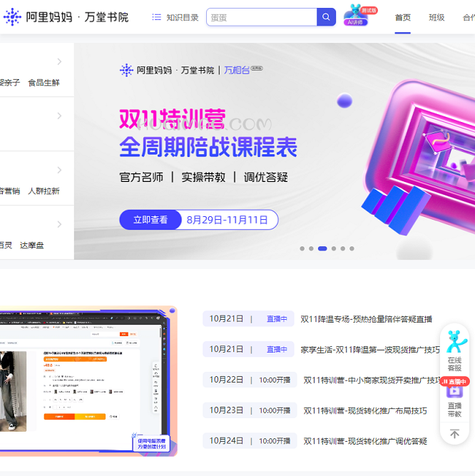Viewport: 475px width, 476px height.
Task: Open 双11特训营-中小商家现货开卖推广技巧
Action: point(372,380)
